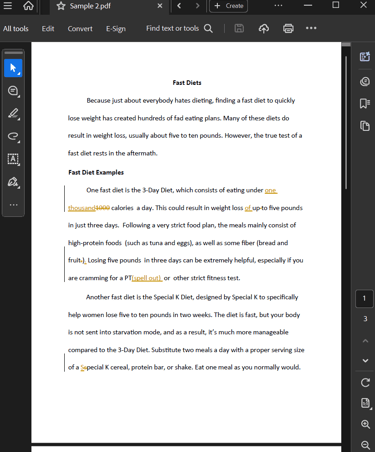Click the quick tools panel grip handle

point(13,53)
